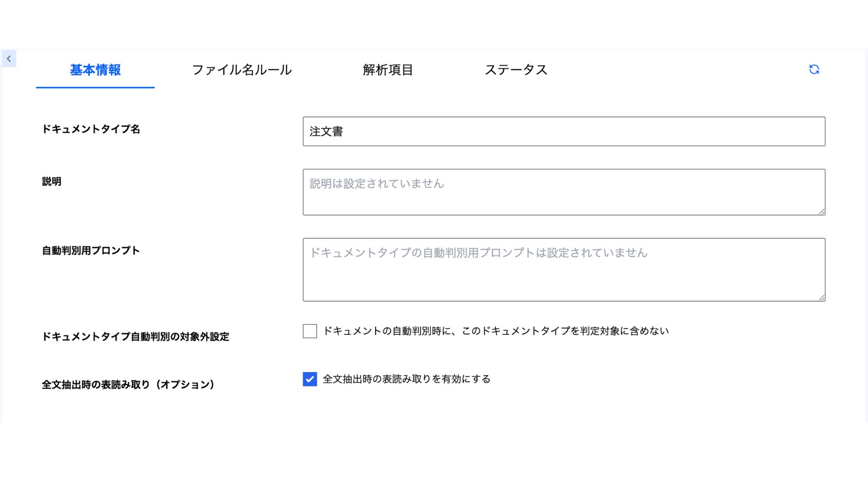Screen dimensions: 868x488
Task: Focus the 説明 description textarea
Action: [564, 192]
